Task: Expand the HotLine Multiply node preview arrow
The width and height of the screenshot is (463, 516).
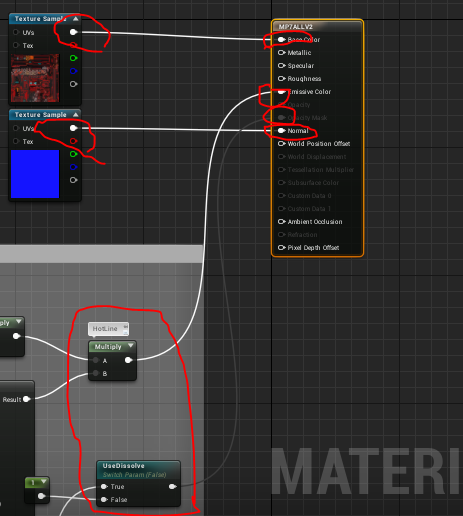Action: pyautogui.click(x=131, y=346)
